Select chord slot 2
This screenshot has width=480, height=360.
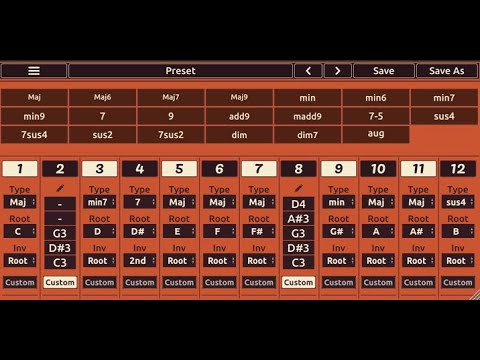pos(60,169)
